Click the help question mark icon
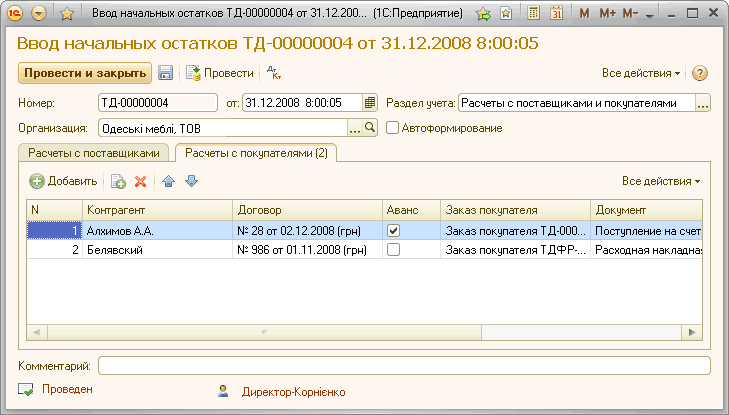 coord(700,73)
